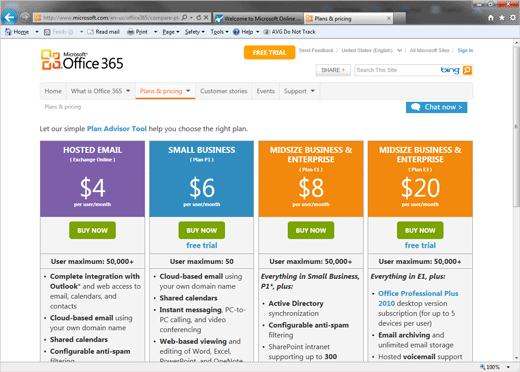Click the orange FREE TRIAL button
The height and width of the screenshot is (372, 520).
pyautogui.click(x=269, y=53)
